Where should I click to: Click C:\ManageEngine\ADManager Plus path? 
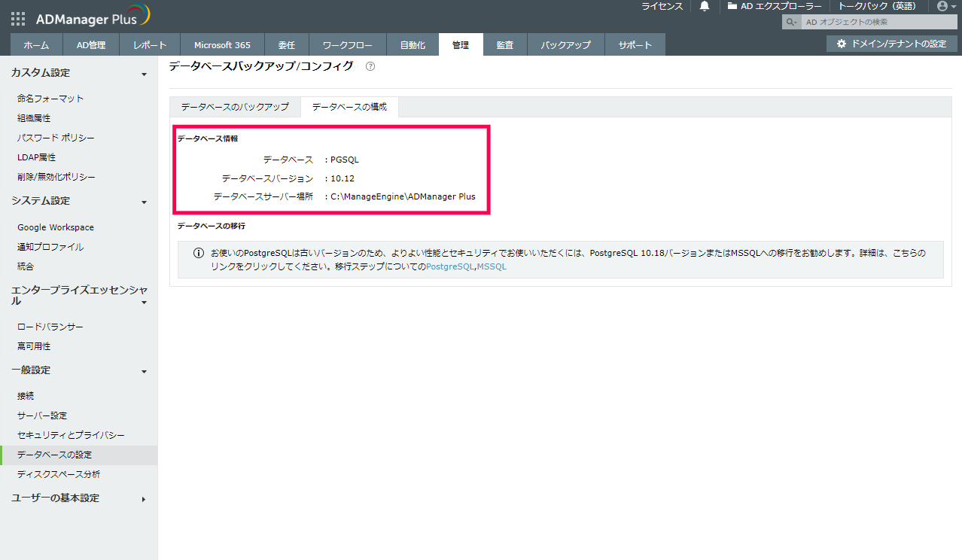click(403, 196)
